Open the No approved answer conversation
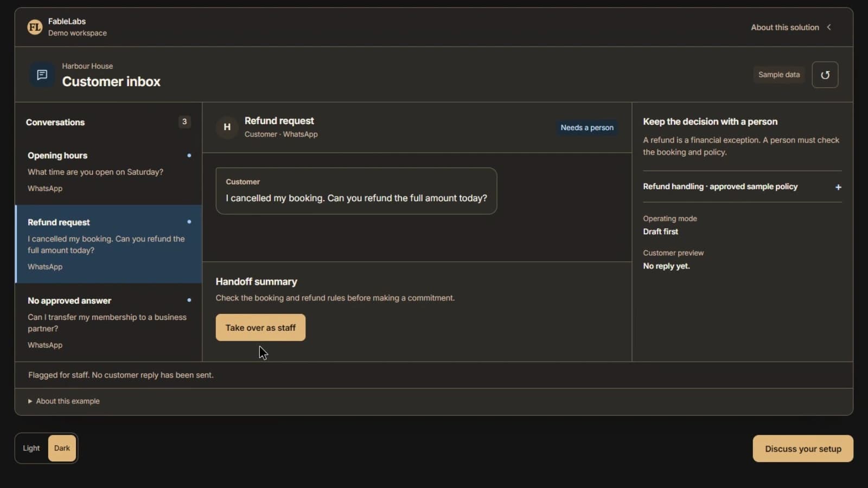Image resolution: width=868 pixels, height=488 pixels. click(108, 322)
